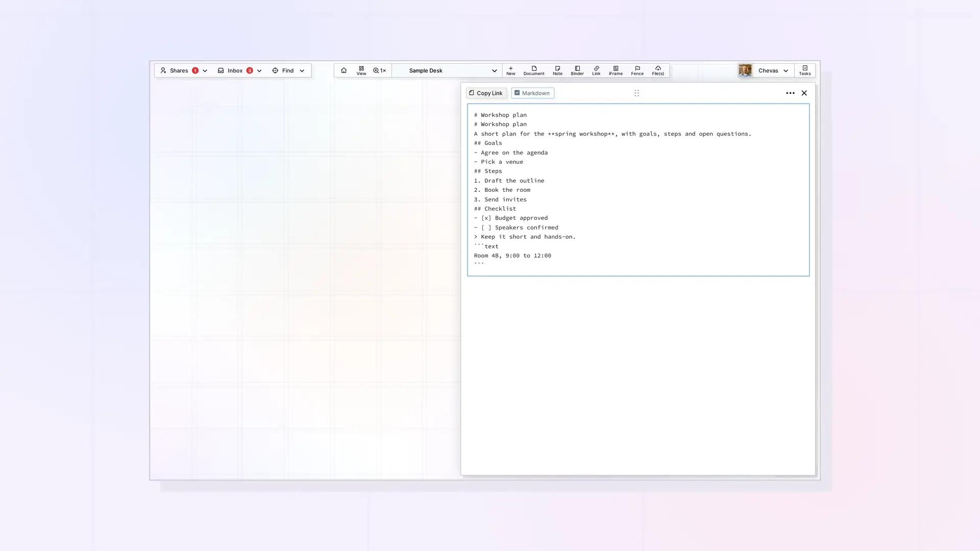Image resolution: width=980 pixels, height=551 pixels.
Task: Click the New item plus icon
Action: (x=510, y=70)
